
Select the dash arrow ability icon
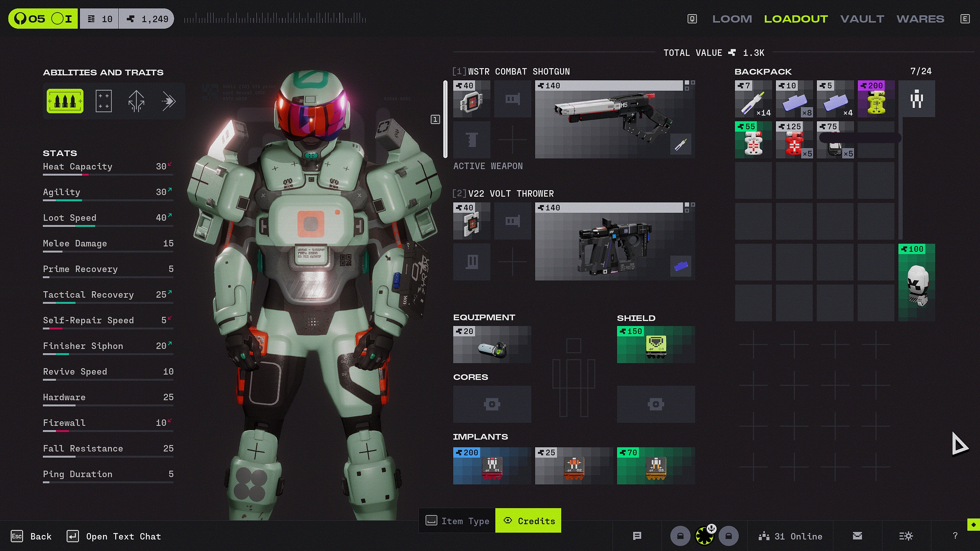(168, 101)
